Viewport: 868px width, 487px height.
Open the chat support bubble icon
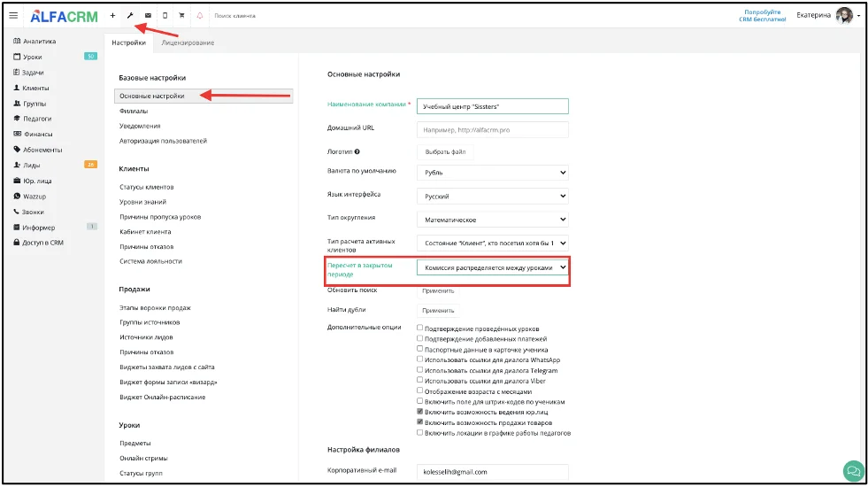[x=853, y=471]
